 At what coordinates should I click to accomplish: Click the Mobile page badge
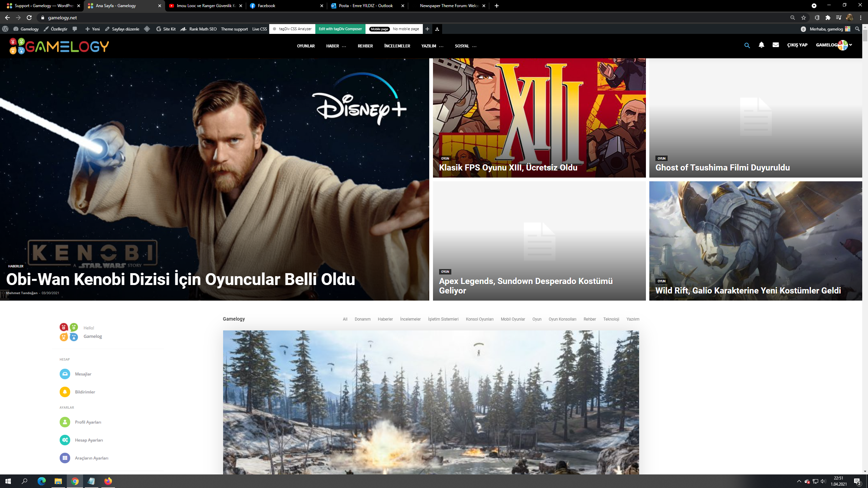(x=379, y=29)
